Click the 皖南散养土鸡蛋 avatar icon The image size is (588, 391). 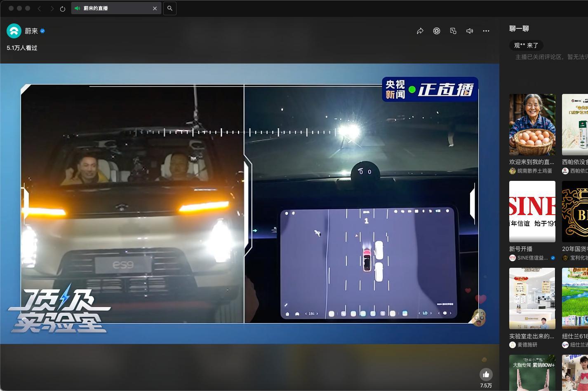513,171
